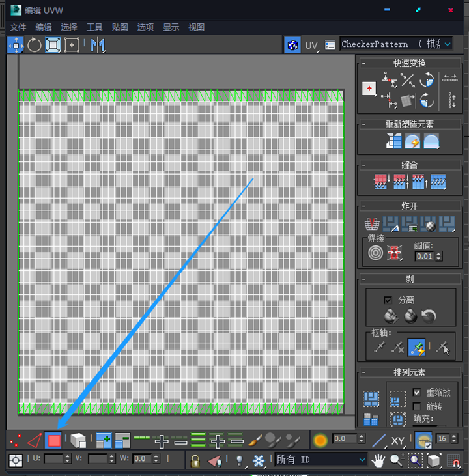Toggle Lock Selection padlock
Image resolution: width=469 pixels, height=476 pixels.
pyautogui.click(x=195, y=460)
